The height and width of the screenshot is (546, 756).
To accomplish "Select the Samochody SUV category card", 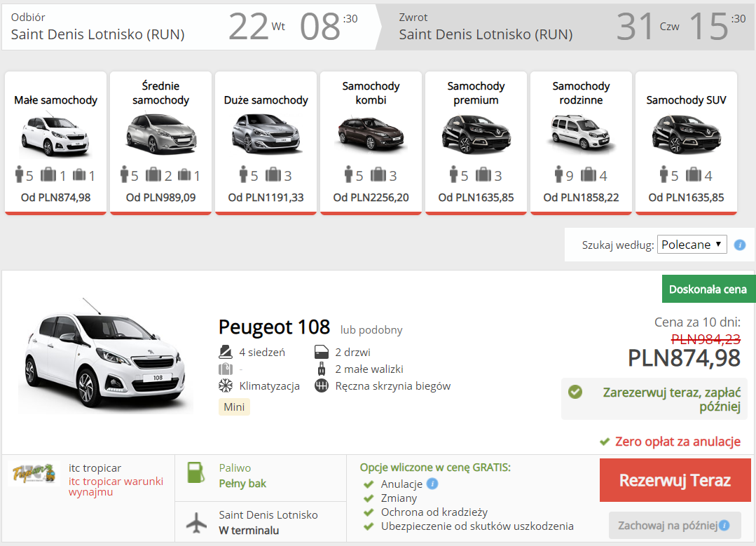I will point(686,143).
